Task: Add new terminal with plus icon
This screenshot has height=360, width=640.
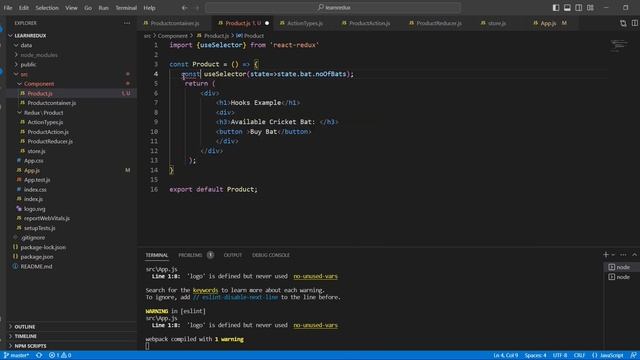Action: 606,255
